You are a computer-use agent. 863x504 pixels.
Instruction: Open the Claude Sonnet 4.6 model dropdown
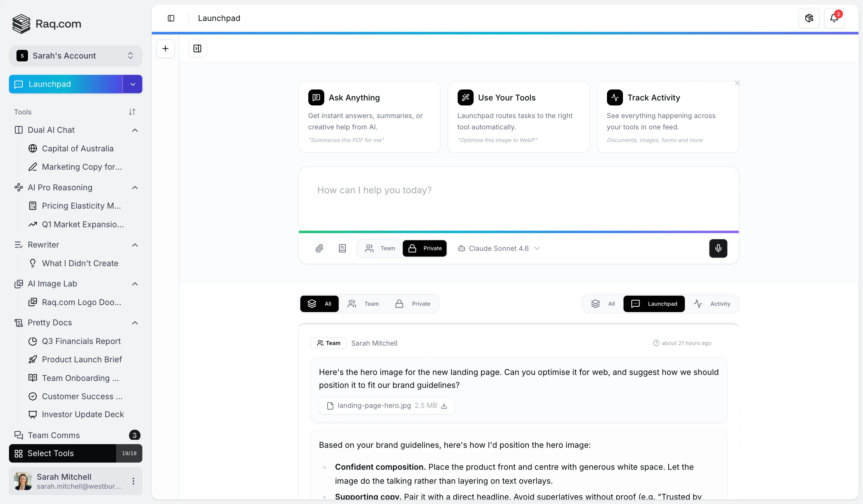(x=499, y=248)
